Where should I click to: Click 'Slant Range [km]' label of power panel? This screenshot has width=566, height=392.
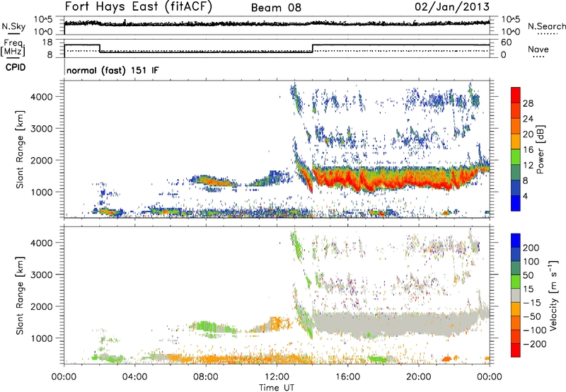click(x=20, y=149)
